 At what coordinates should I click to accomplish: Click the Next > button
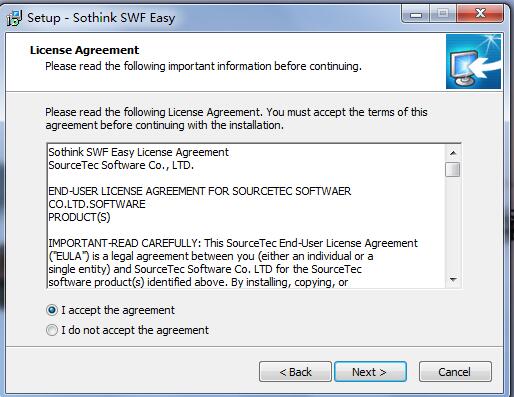tap(370, 372)
